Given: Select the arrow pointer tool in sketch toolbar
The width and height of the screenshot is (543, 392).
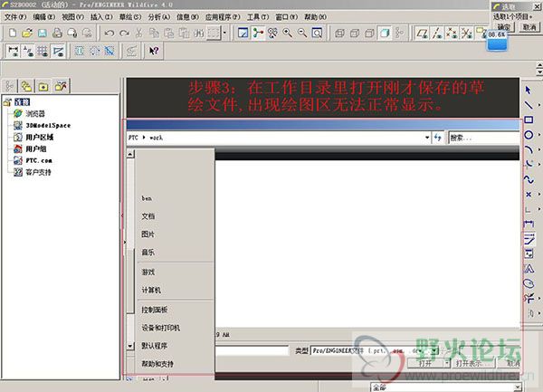Looking at the screenshot, I should (x=529, y=90).
